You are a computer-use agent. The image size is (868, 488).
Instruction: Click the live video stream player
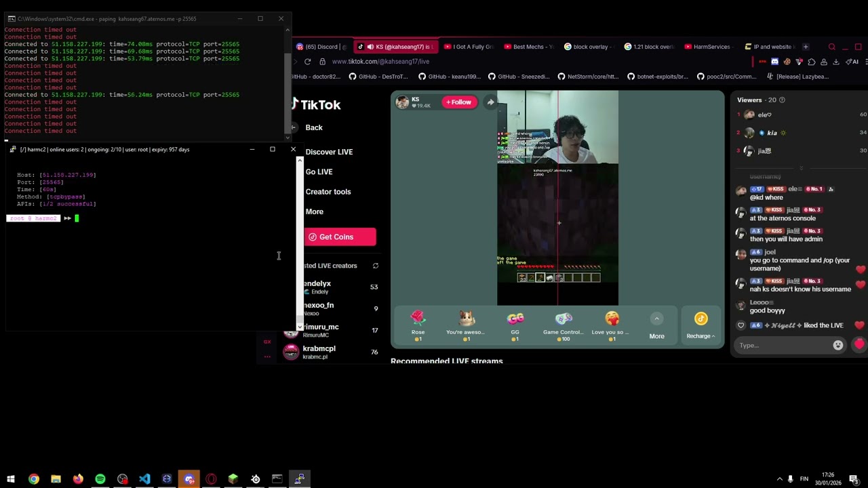(557, 198)
